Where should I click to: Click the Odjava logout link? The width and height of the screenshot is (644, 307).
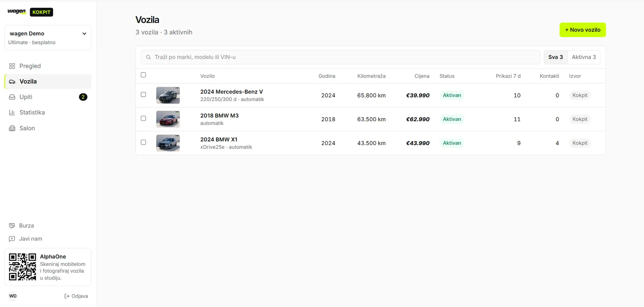click(76, 296)
